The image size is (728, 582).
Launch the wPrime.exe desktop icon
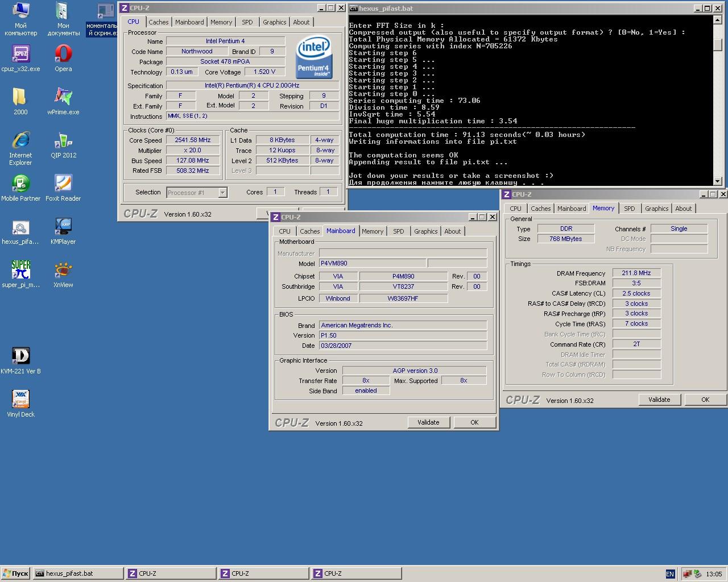point(63,101)
